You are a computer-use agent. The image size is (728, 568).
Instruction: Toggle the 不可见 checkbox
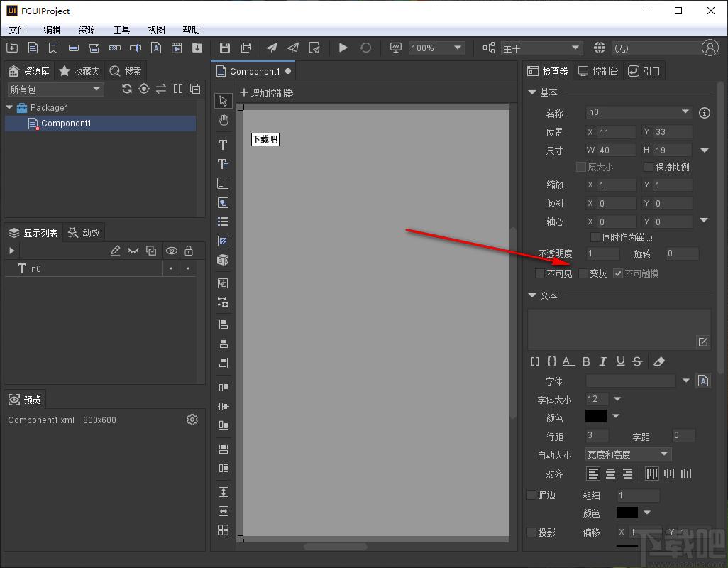coord(539,273)
